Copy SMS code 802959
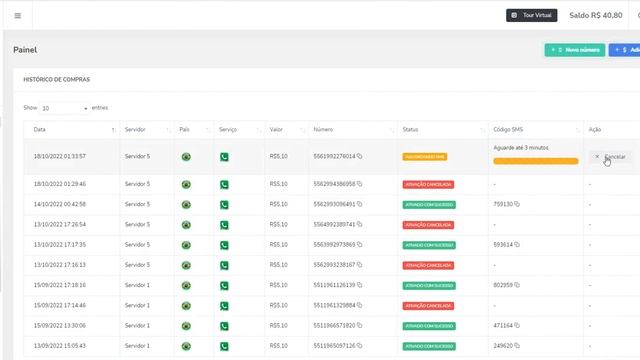The height and width of the screenshot is (360, 640). (x=517, y=285)
